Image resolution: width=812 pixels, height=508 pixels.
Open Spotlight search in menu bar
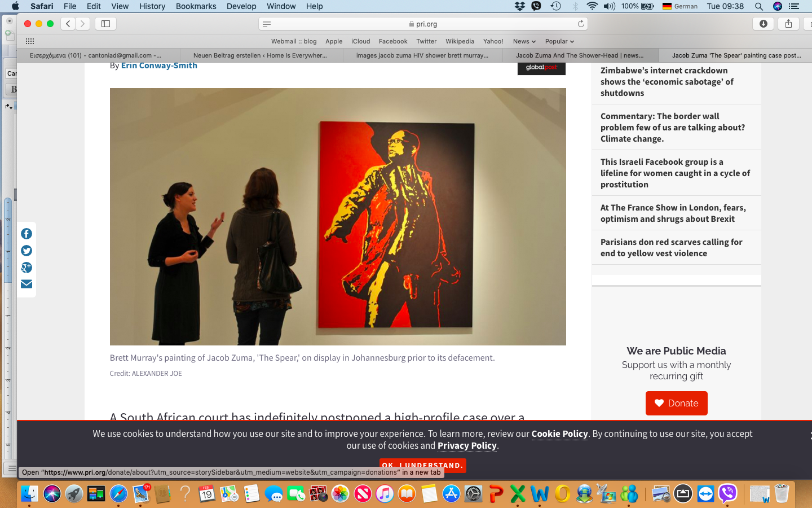click(759, 6)
